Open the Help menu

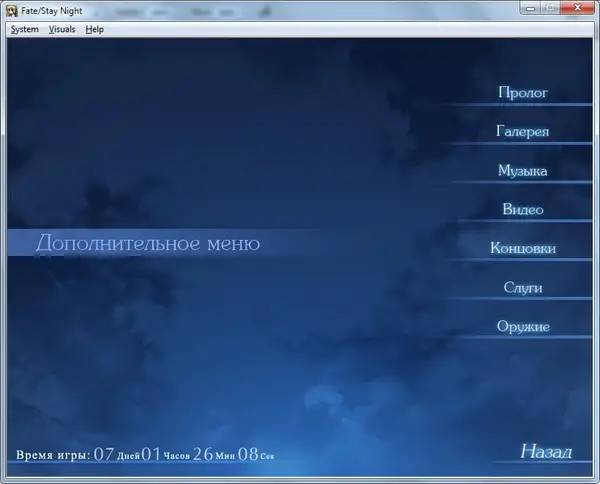[x=94, y=30]
